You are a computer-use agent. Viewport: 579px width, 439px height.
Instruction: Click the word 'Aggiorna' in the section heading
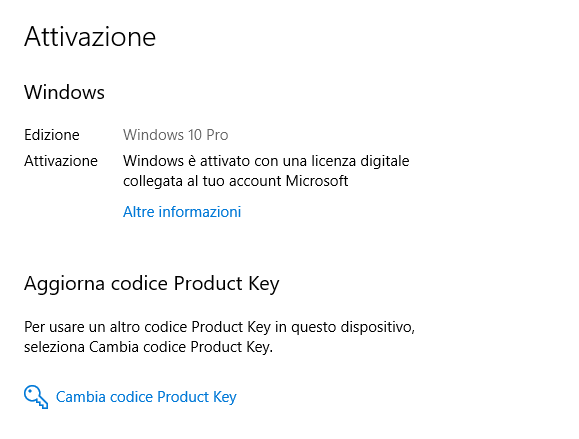pyautogui.click(x=65, y=284)
